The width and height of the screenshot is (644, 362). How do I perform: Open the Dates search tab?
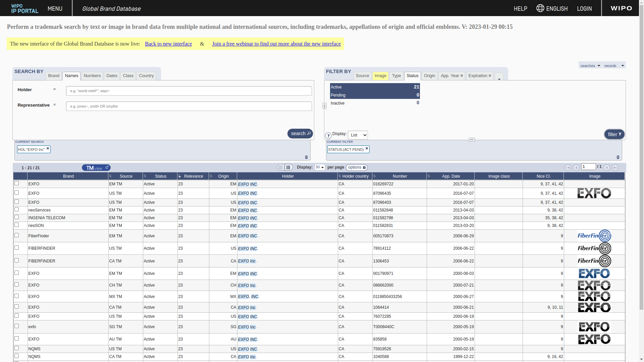(x=112, y=76)
